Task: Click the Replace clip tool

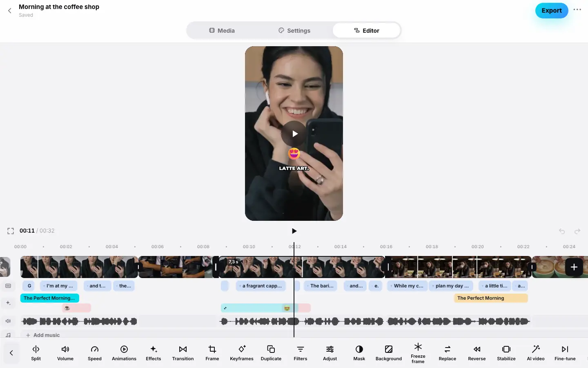Action: (x=448, y=353)
